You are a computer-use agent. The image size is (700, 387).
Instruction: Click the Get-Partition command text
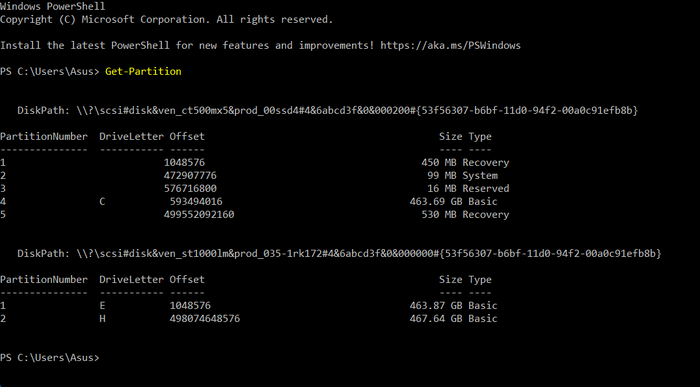143,71
